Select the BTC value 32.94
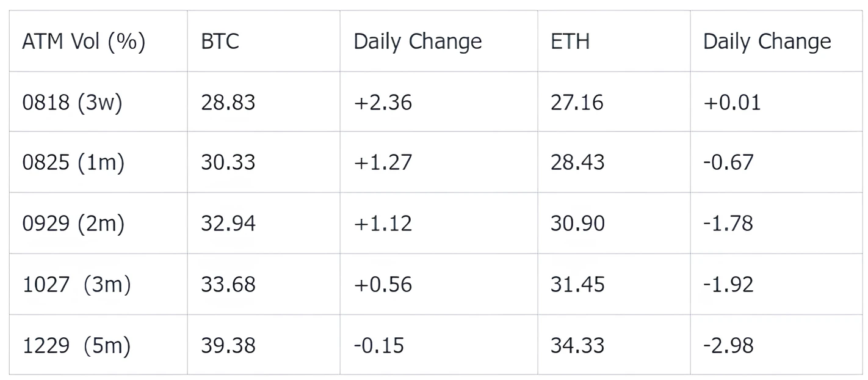The height and width of the screenshot is (380, 868). (228, 224)
